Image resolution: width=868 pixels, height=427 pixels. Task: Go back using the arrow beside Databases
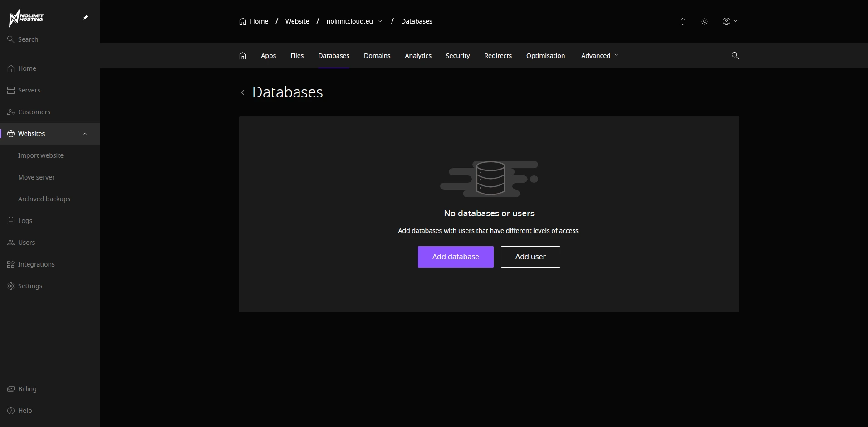click(243, 92)
